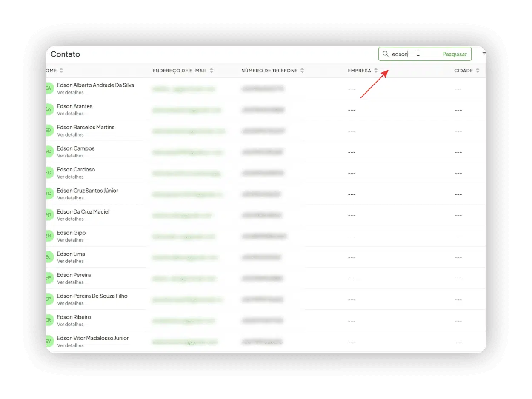This screenshot has height=399, width=532.
Task: Open Ver detalhes for Edson Pereira De Souza Filho
Action: point(70,303)
